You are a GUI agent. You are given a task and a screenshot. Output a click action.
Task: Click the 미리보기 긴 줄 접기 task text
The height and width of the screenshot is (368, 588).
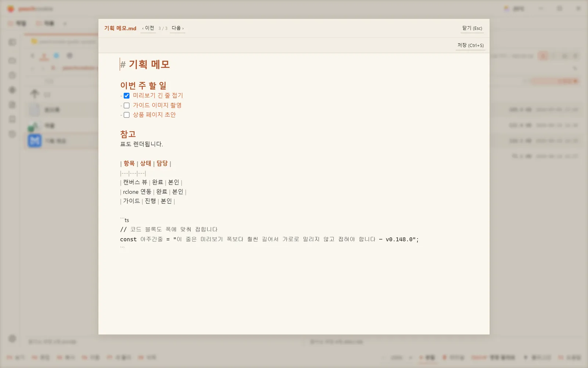pos(158,96)
